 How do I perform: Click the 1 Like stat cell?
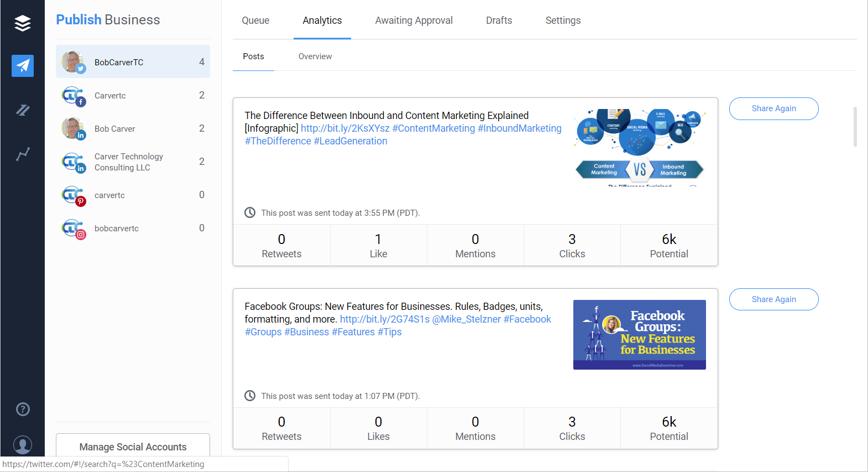[x=379, y=246]
